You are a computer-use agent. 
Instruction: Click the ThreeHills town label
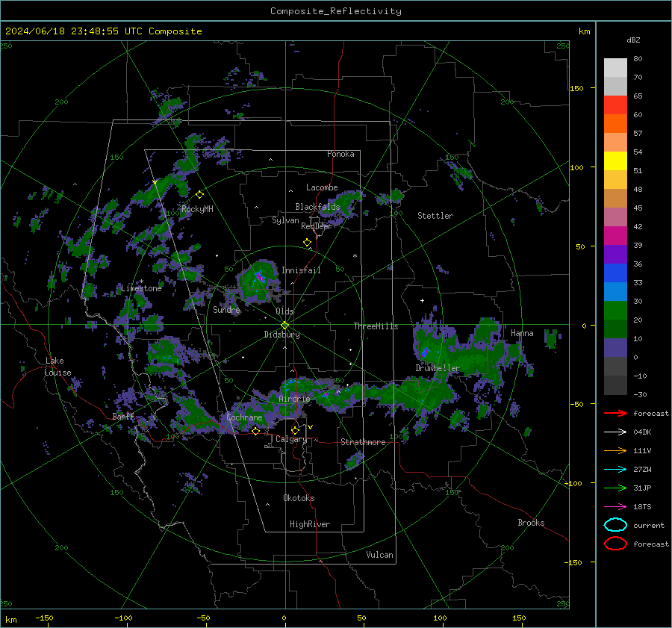coord(376,326)
